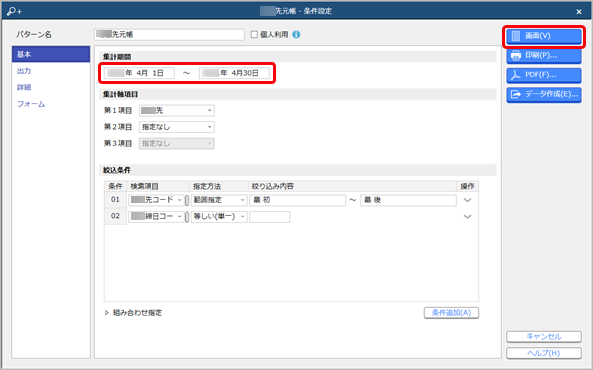Click the search-plus icon in title bar
This screenshot has width=593, height=370.
[x=14, y=11]
